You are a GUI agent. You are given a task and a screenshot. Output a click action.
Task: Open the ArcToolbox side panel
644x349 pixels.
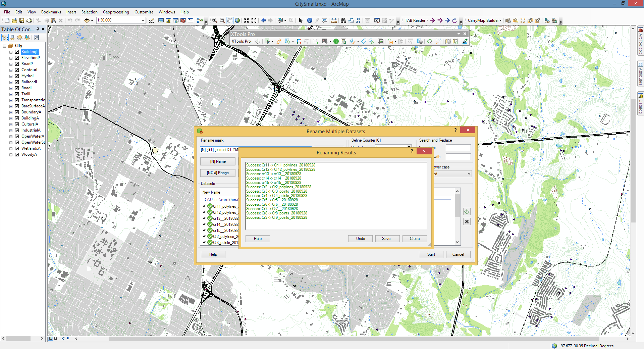[640, 41]
